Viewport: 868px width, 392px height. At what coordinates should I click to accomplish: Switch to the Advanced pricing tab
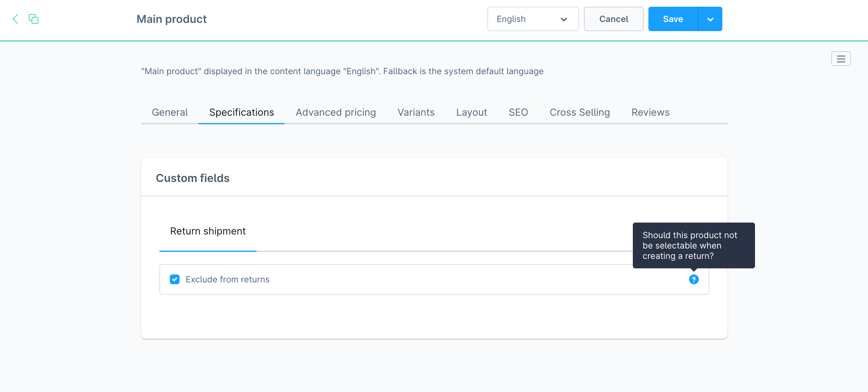[336, 112]
